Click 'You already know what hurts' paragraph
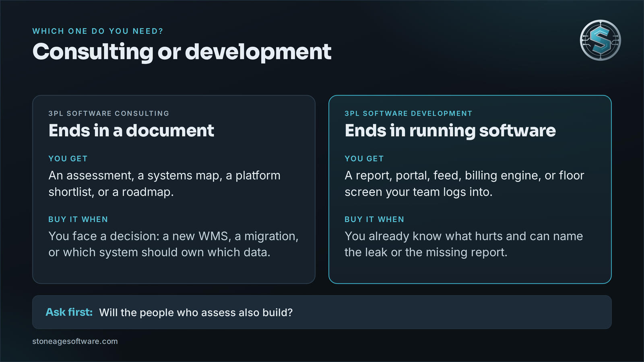The height and width of the screenshot is (362, 644). pyautogui.click(x=464, y=244)
